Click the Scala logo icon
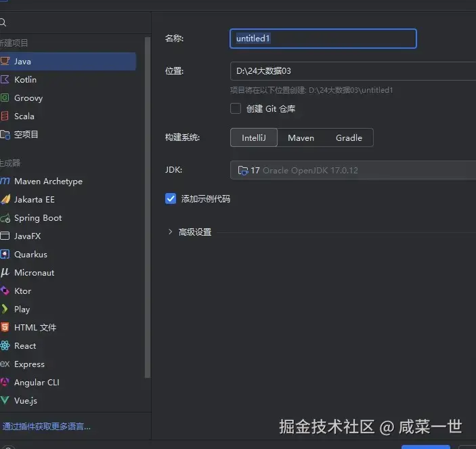The image size is (476, 449). pyautogui.click(x=5, y=116)
